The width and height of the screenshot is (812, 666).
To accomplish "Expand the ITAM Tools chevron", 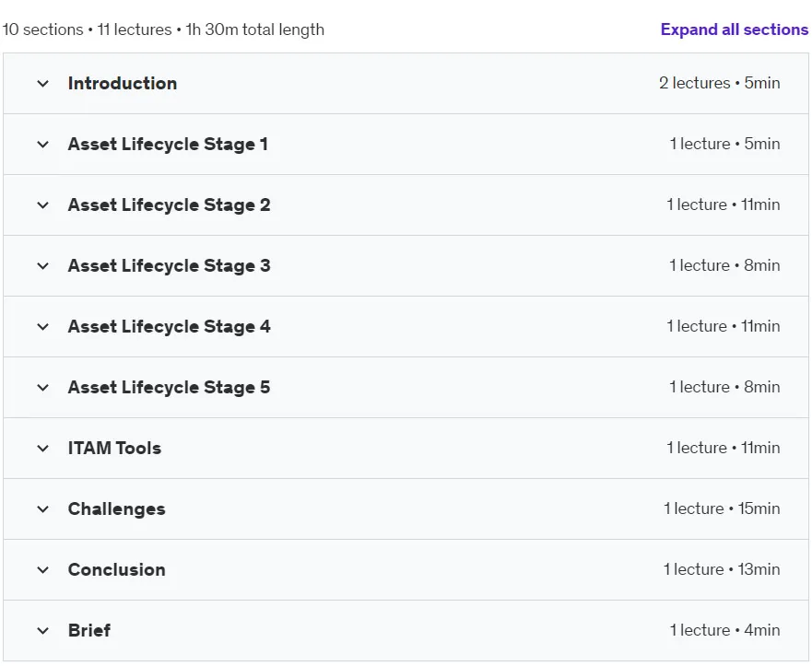I will (x=43, y=448).
